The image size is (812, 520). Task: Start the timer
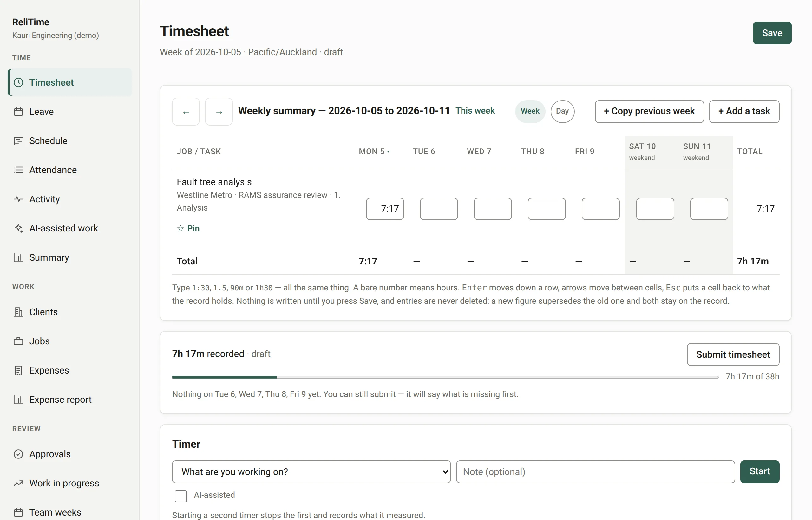[x=760, y=472]
